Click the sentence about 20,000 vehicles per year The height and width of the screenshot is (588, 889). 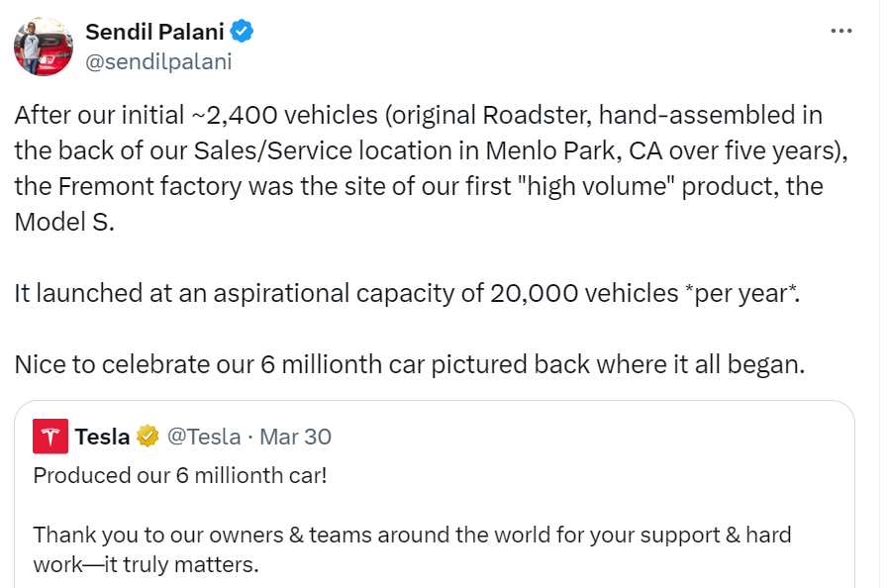407,293
